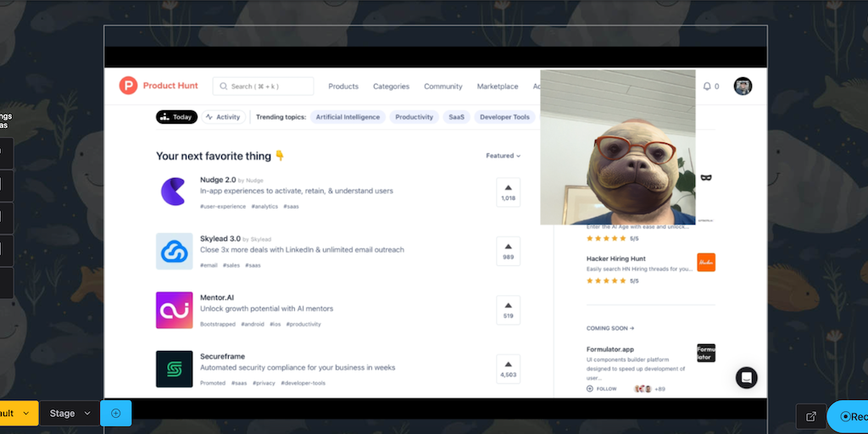The image size is (868, 434).
Task: Open the Formulator.app link
Action: coord(610,349)
